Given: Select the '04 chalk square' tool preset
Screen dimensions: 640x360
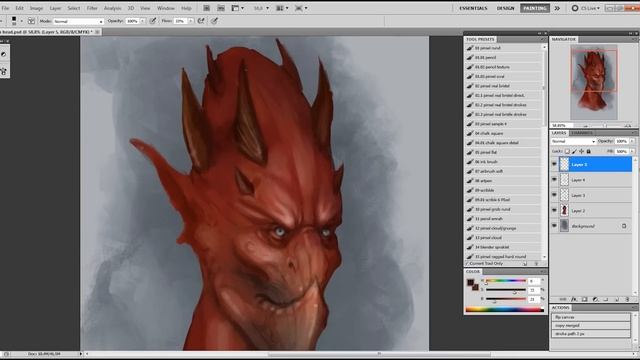Looking at the screenshot, I should coord(503,133).
